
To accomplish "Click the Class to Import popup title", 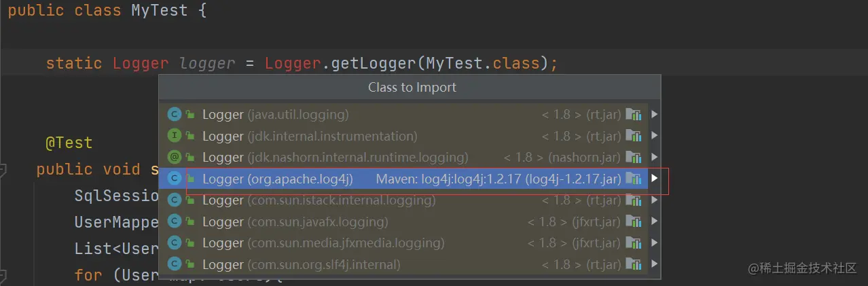I will (x=412, y=87).
